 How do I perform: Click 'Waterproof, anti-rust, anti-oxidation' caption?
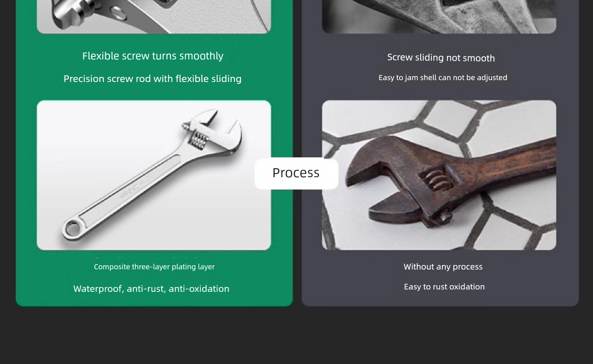(151, 289)
